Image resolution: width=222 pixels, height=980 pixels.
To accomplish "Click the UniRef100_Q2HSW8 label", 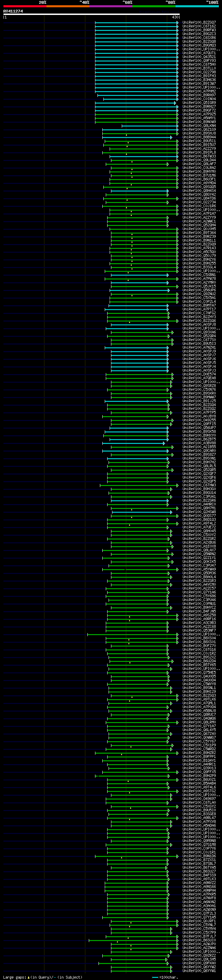I will [199, 512].
